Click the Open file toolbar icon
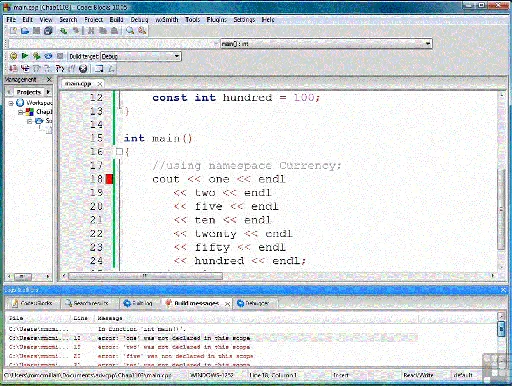512x386 pixels. tap(25, 31)
